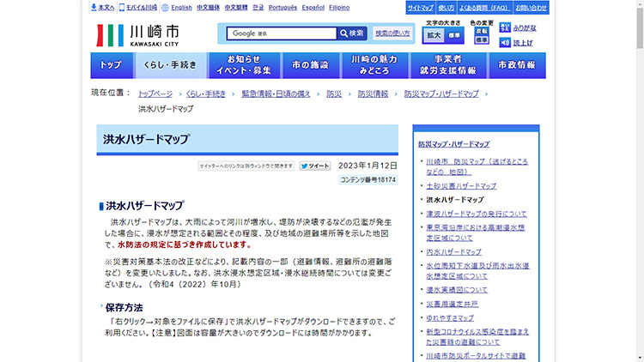The image size is (644, 362).
Task: Click the Tweet button with bird icon
Action: click(314, 166)
